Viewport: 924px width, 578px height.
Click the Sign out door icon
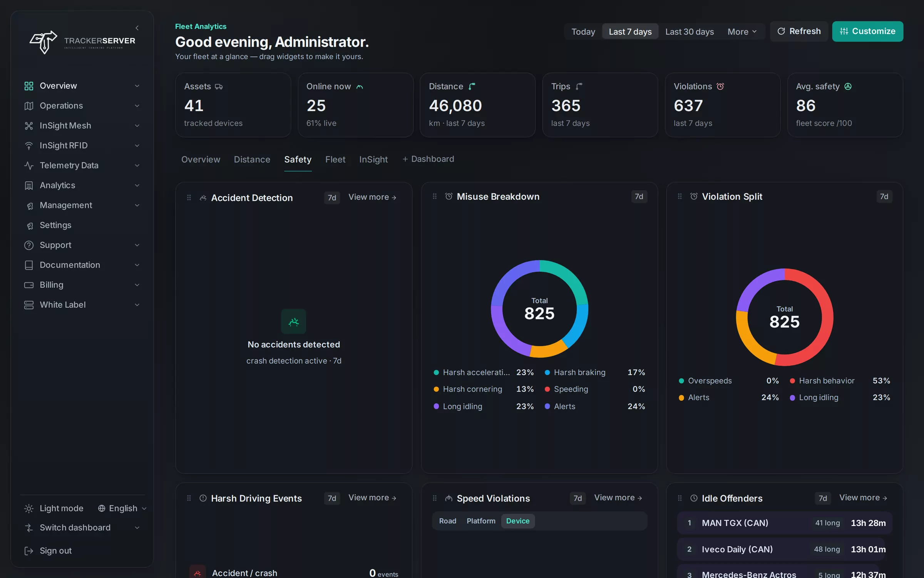click(29, 551)
